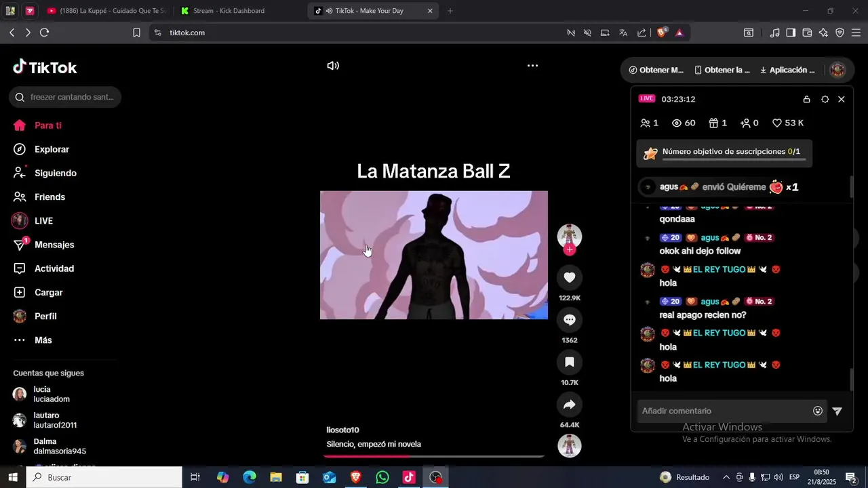
Task: Open the spinning sound disc avatar
Action: tap(570, 445)
